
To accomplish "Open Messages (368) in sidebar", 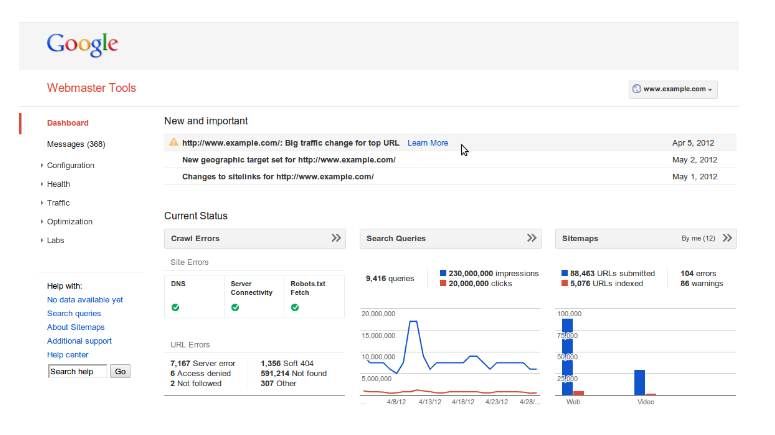I will (76, 144).
